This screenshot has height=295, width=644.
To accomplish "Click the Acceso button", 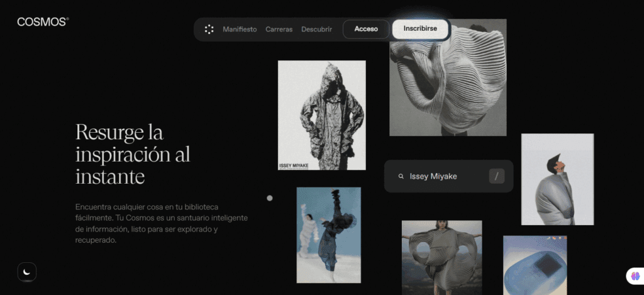I will 366,29.
